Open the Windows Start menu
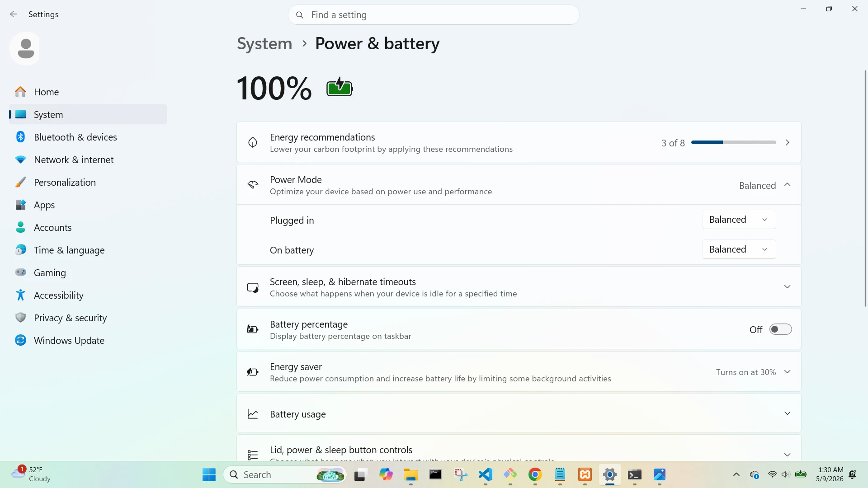The width and height of the screenshot is (868, 488). click(x=209, y=475)
